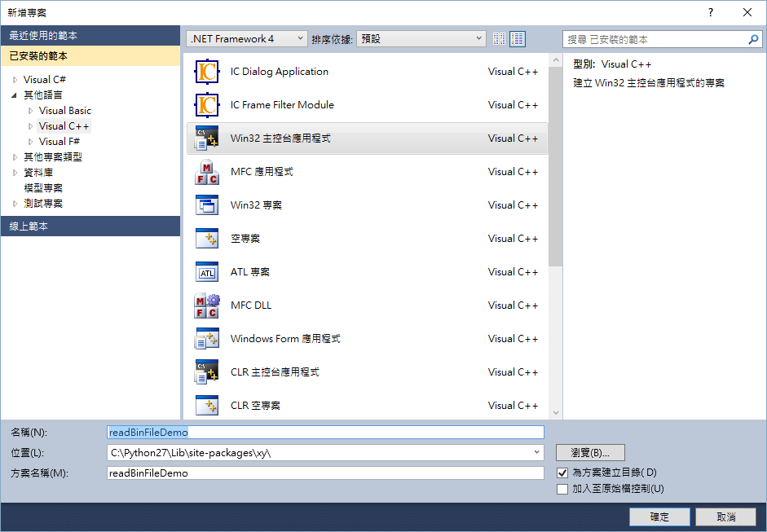
Task: Select the 'IC Dialog Application' template name
Action: tap(280, 72)
